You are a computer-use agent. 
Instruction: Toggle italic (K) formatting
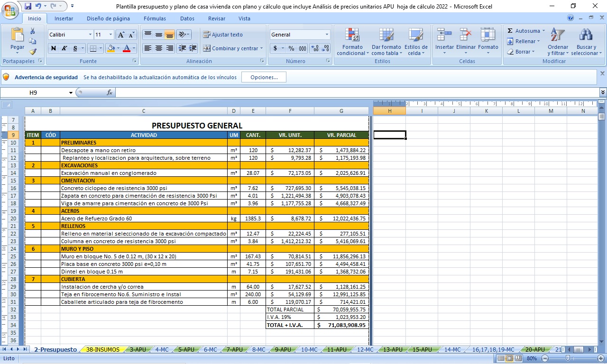point(64,48)
